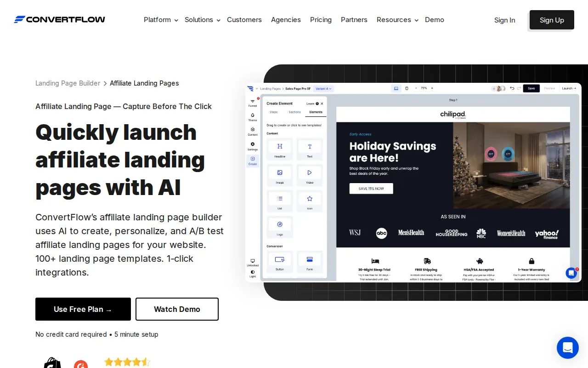Open the Content layers panel in the builder
Image resolution: width=588 pixels, height=368 pixels.
coord(253,132)
